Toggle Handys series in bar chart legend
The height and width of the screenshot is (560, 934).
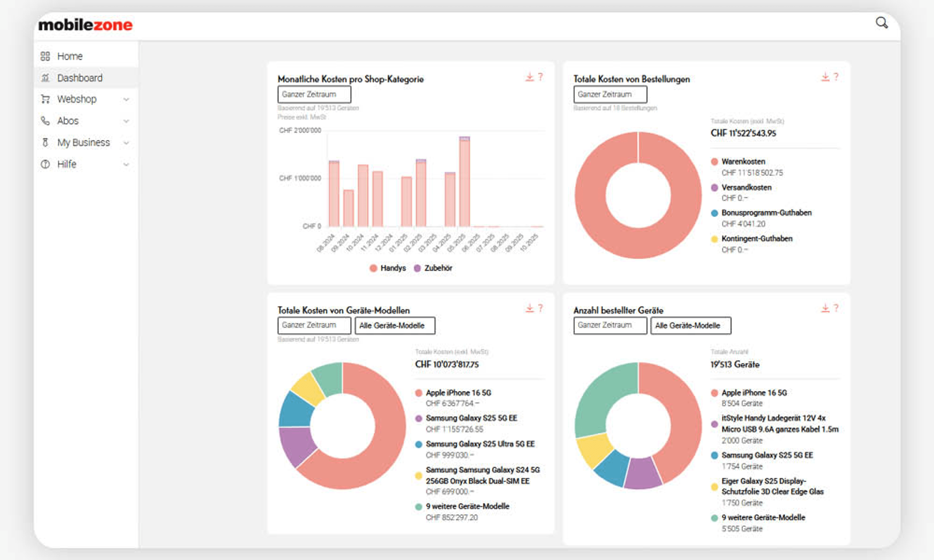coord(388,268)
